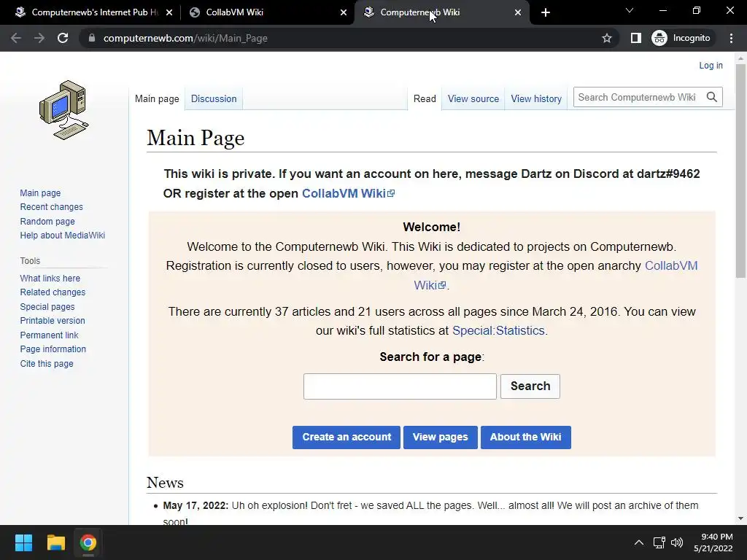Go to a Random page
Image resolution: width=747 pixels, height=560 pixels.
click(47, 221)
